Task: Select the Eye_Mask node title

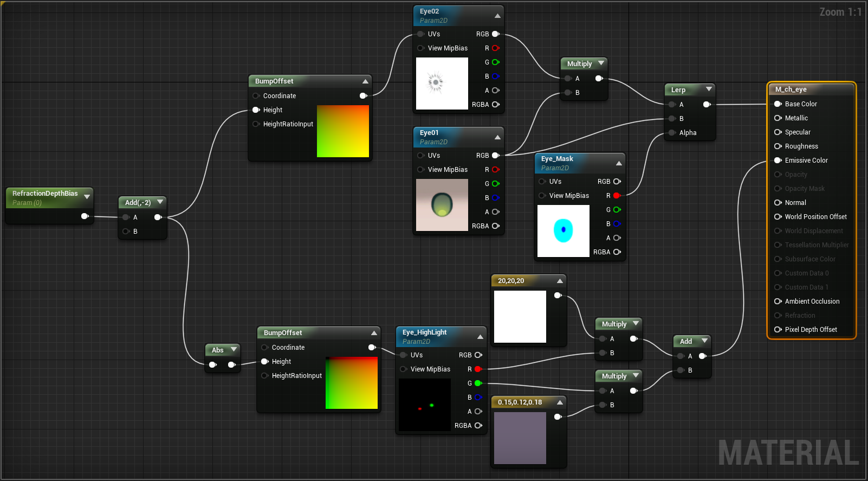Action: click(557, 159)
